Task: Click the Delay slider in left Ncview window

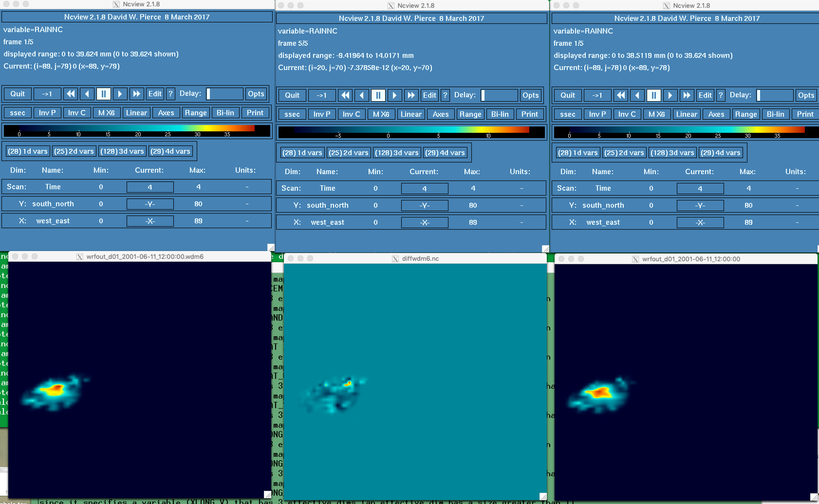Action: click(224, 94)
